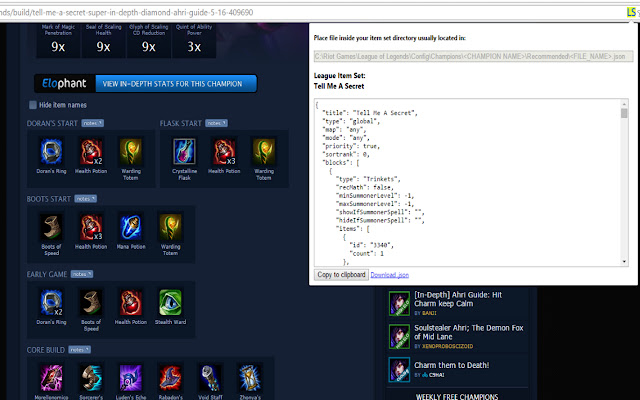This screenshot has width=640, height=400.
Task: Click the JSON text area scrollbar down arrow
Action: point(624,262)
